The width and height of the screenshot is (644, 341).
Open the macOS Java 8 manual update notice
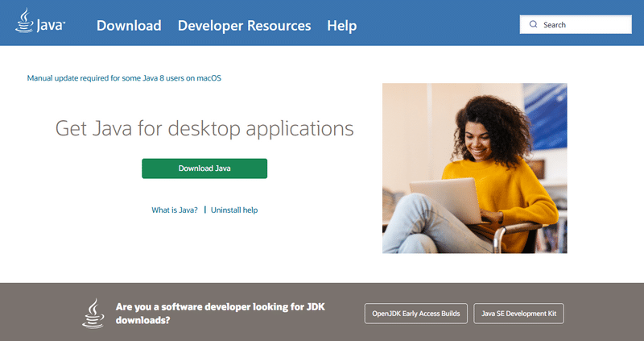tap(124, 78)
